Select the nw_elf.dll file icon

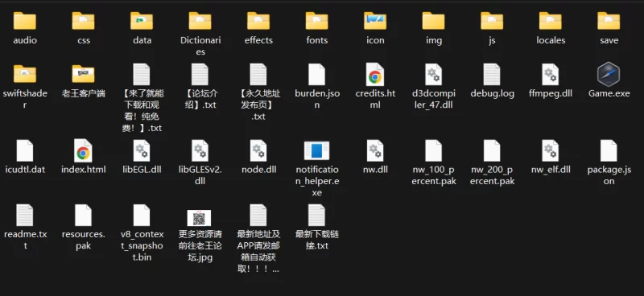(x=551, y=150)
